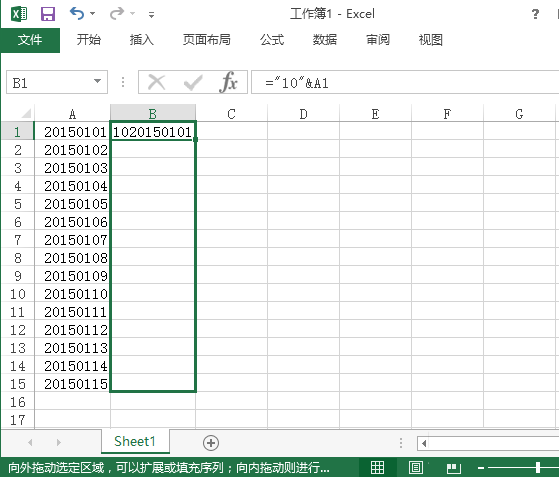The height and width of the screenshot is (477, 559).
Task: Select column F header
Action: [447, 114]
